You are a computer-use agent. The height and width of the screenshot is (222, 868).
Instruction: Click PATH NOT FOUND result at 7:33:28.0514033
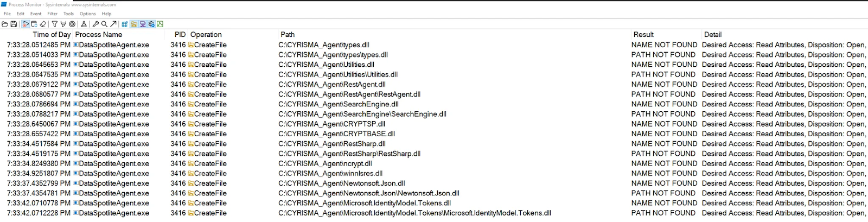[x=663, y=55]
